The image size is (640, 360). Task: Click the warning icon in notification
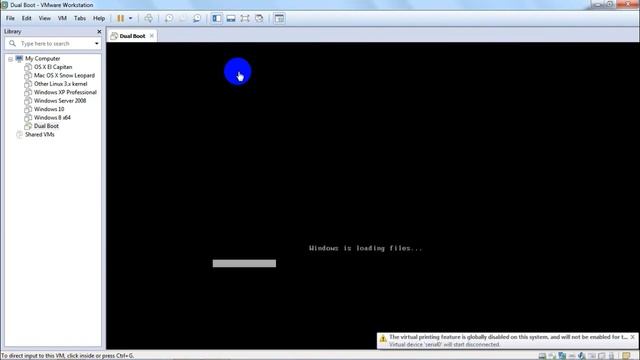coord(383,339)
